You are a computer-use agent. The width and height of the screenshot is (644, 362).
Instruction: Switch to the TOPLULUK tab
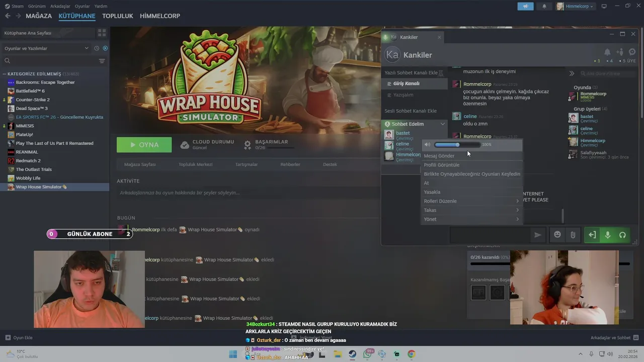pyautogui.click(x=118, y=16)
